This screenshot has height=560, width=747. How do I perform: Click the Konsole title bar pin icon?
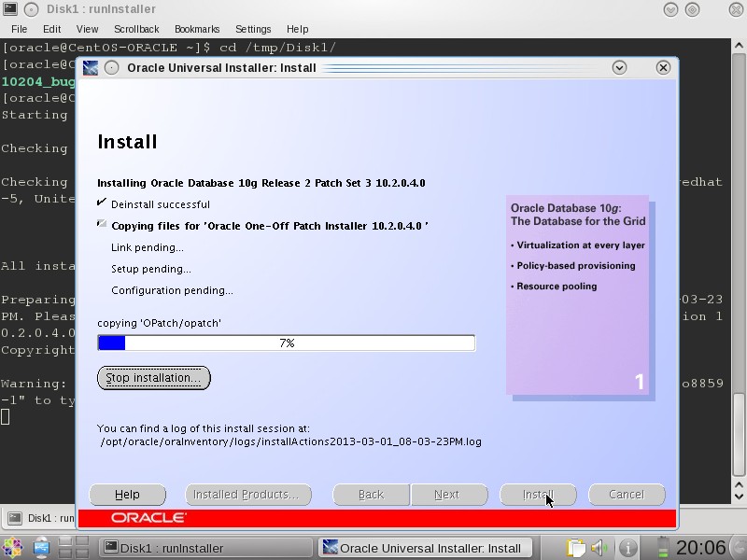point(31,9)
